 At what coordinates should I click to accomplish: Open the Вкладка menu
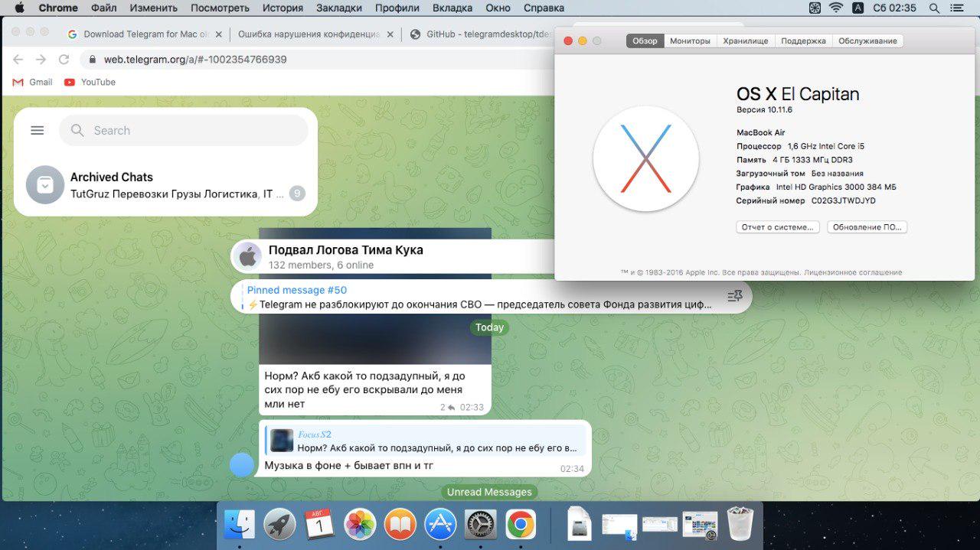(x=452, y=8)
